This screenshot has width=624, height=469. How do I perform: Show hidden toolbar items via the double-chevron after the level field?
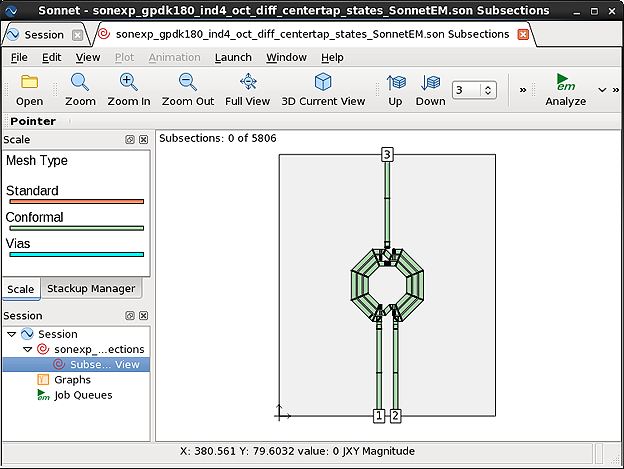523,90
